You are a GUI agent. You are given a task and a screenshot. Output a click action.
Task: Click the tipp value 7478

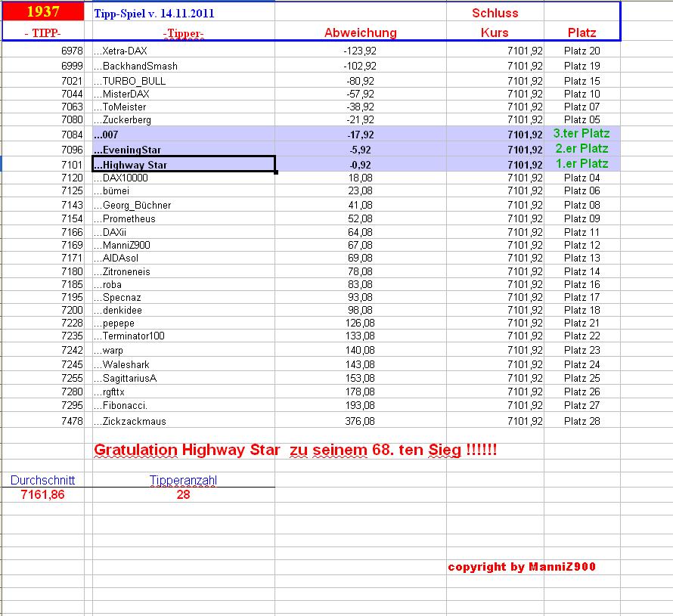[72, 421]
